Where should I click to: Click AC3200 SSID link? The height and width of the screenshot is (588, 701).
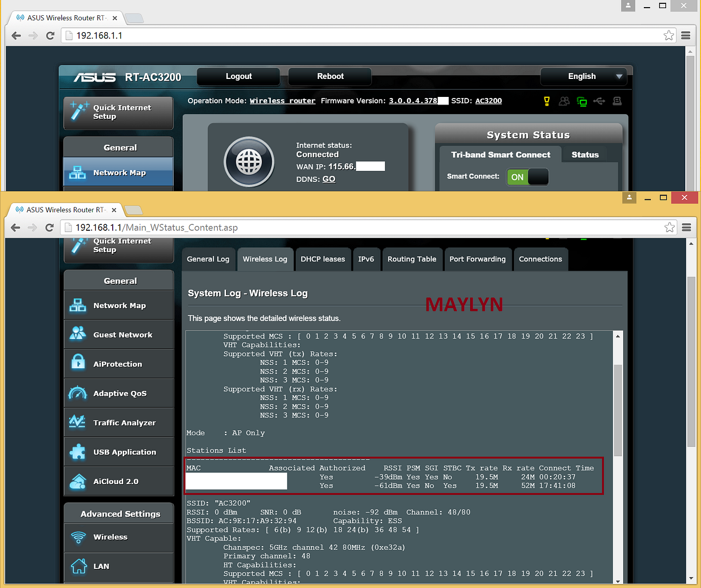(x=489, y=101)
